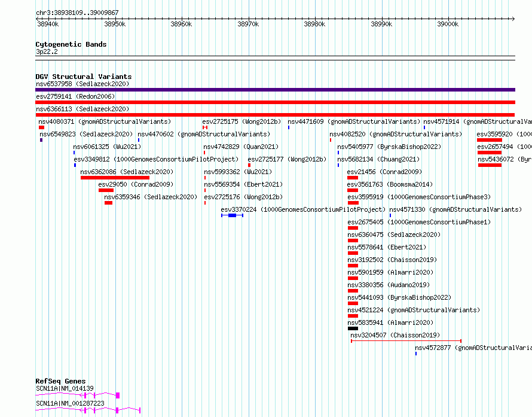Screen dimensions: 532x417
Task: Click the esv2725175 (Wong2012b) label
Action: coord(241,121)
